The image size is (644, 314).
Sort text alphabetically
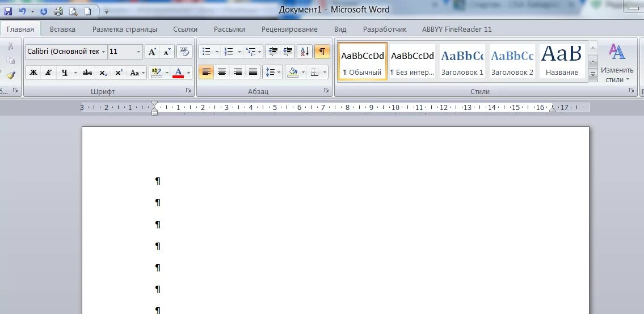click(x=305, y=52)
